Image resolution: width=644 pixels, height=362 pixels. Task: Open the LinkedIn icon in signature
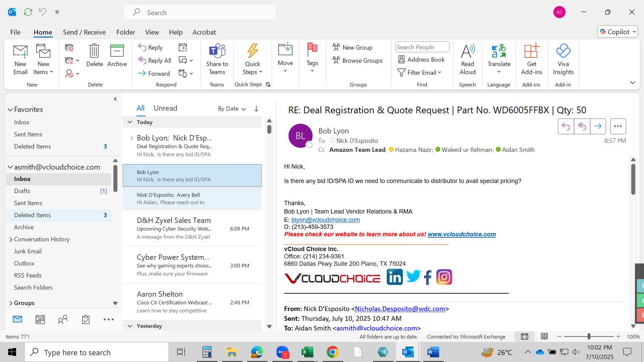[394, 277]
